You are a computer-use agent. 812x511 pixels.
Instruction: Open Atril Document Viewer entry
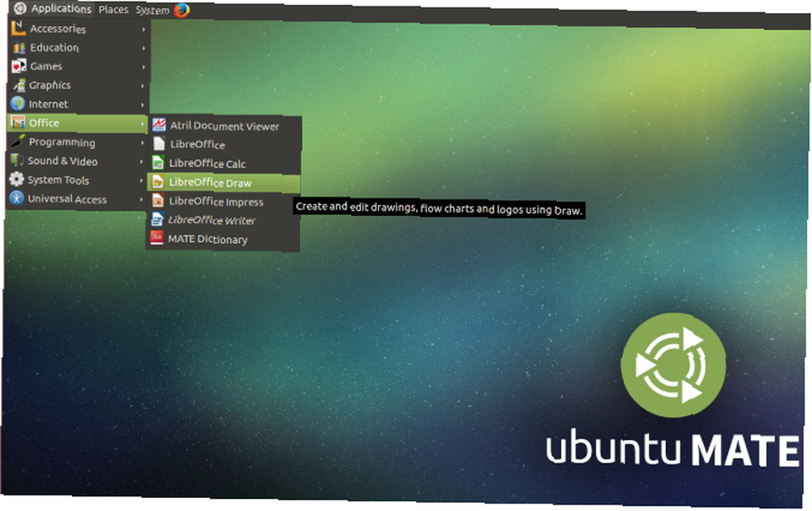coord(225,125)
